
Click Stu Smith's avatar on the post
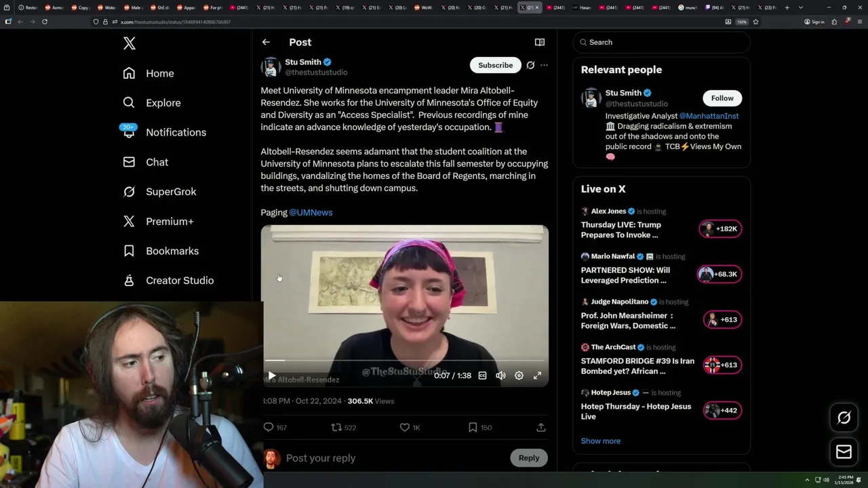271,66
